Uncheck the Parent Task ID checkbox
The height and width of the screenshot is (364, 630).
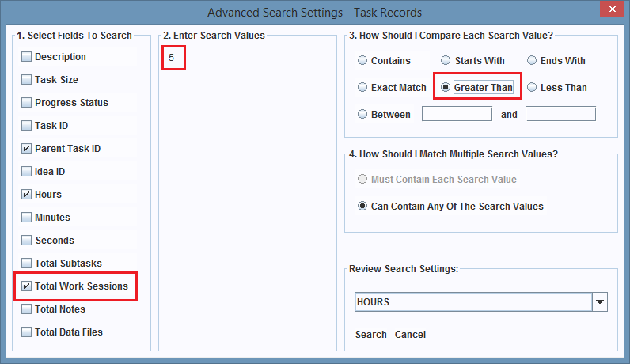pos(27,149)
